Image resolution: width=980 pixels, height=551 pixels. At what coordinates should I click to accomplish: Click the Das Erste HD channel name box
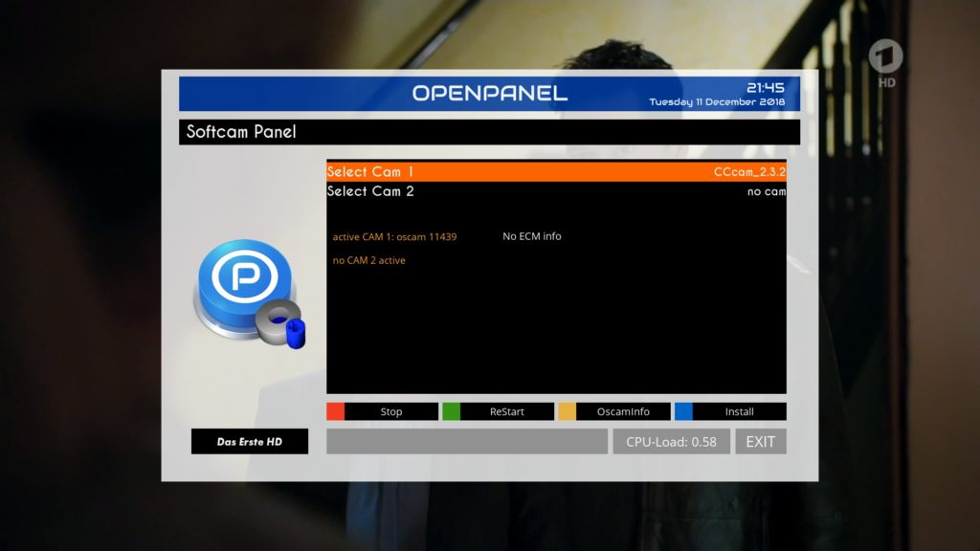click(249, 442)
